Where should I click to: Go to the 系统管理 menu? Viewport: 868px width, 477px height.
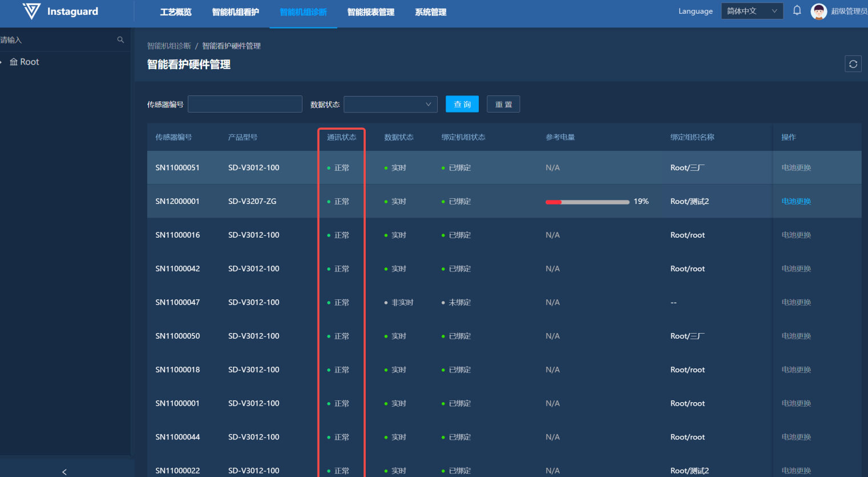430,12
